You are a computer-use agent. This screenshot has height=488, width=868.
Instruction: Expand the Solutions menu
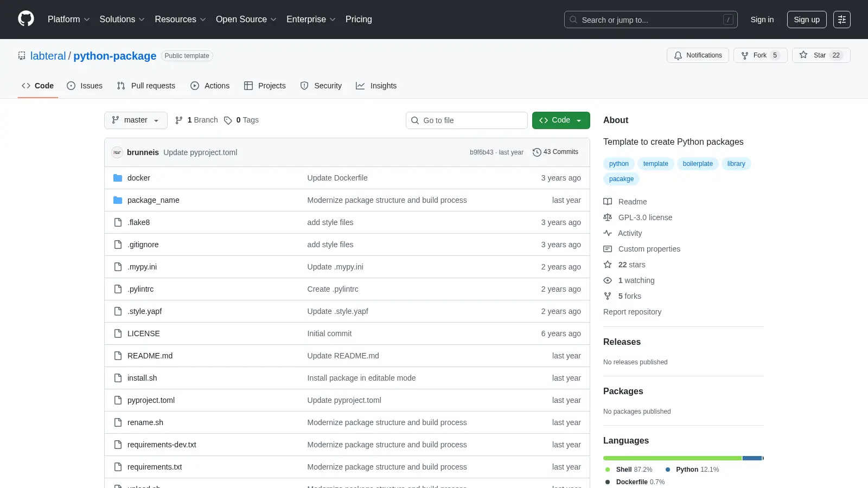click(122, 19)
